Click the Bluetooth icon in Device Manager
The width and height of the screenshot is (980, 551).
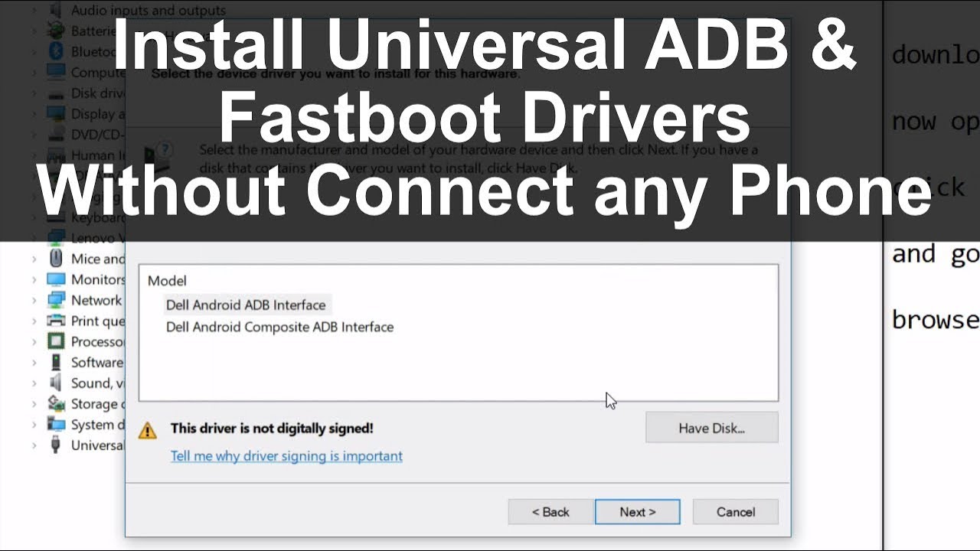tap(56, 51)
